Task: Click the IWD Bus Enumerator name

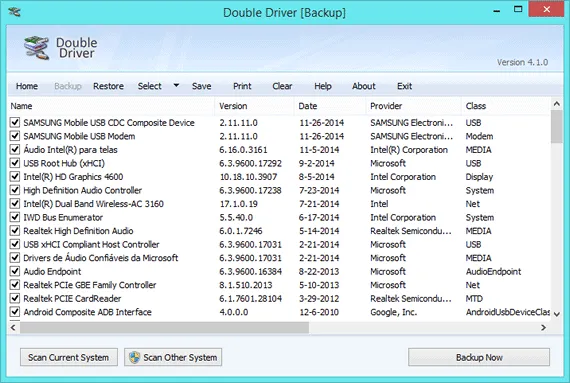Action: pyautogui.click(x=63, y=217)
